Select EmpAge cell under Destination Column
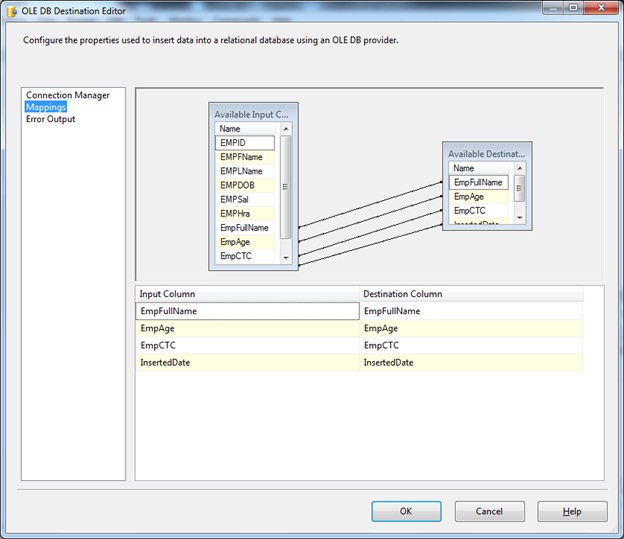Screen dimensions: 624x539 pyautogui.click(x=471, y=328)
